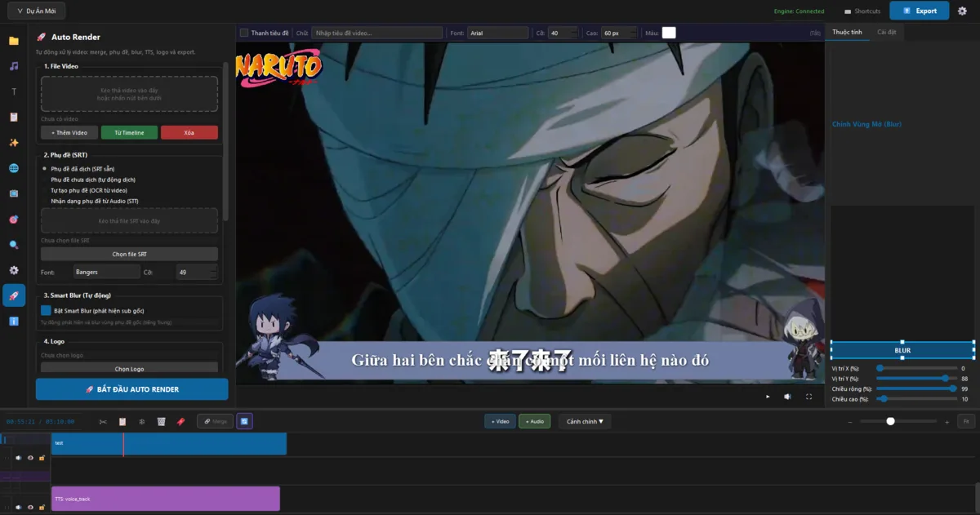Screen dimensions: 980x515
Task: Select the rocket Auto Render sidebar icon
Action: click(14, 295)
